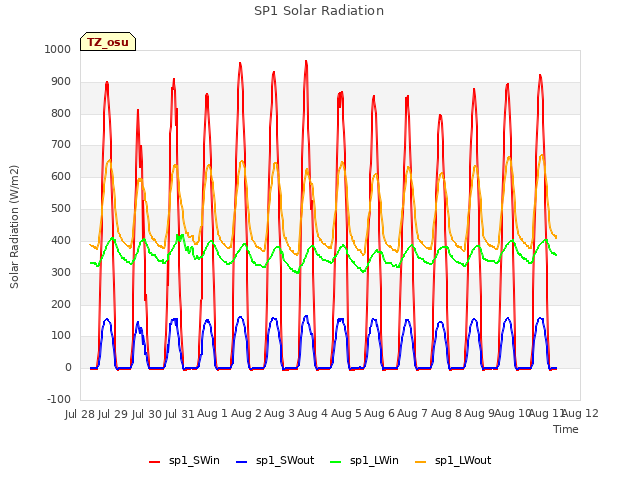Viewport: 640px width, 480px height.
Task: Click the 200 y-axis tick label
Action: (61, 304)
